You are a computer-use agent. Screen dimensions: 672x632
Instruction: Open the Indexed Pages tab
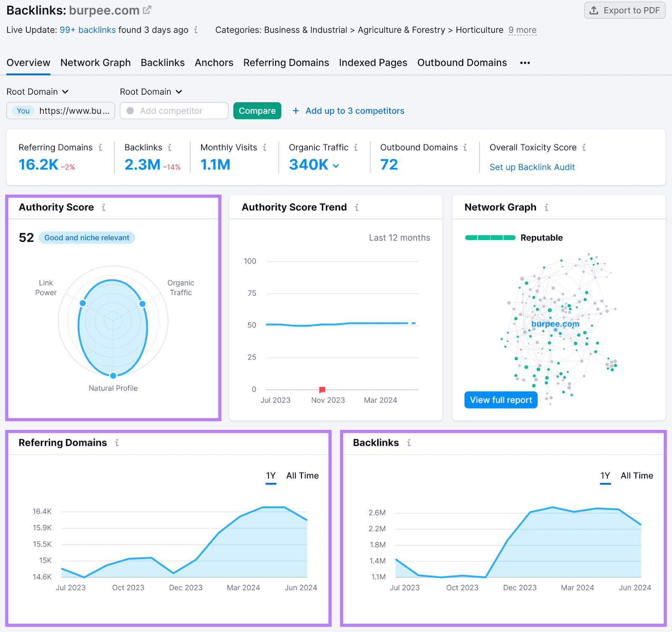373,63
